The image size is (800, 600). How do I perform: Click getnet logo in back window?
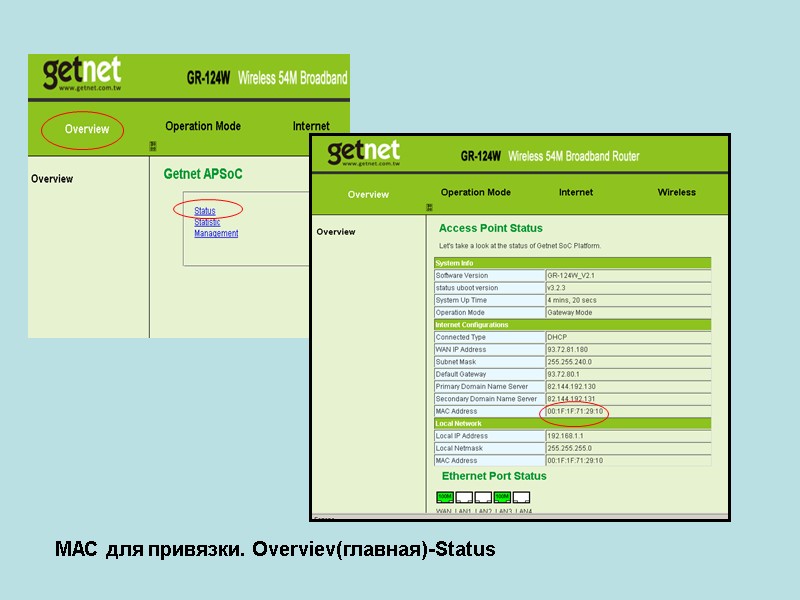[x=82, y=74]
